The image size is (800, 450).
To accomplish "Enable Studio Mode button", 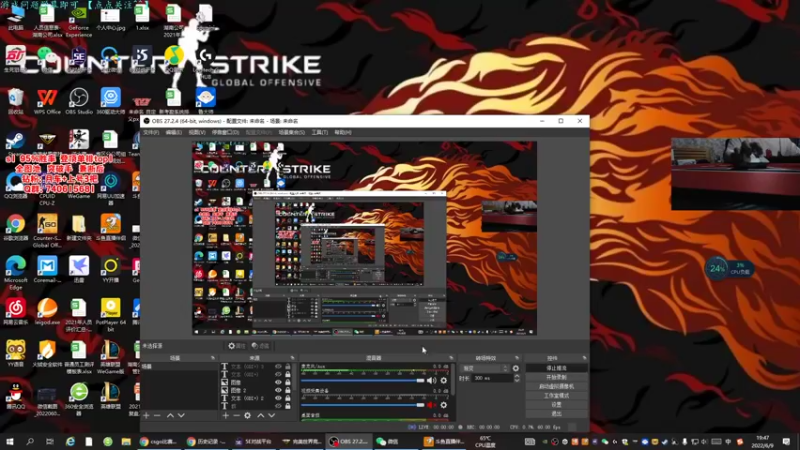I will pyautogui.click(x=556, y=395).
